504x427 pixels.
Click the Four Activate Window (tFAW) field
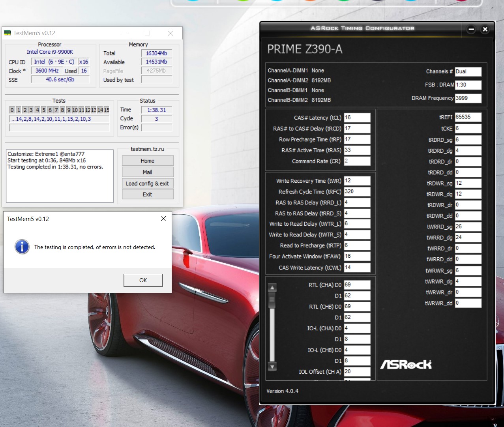357,256
